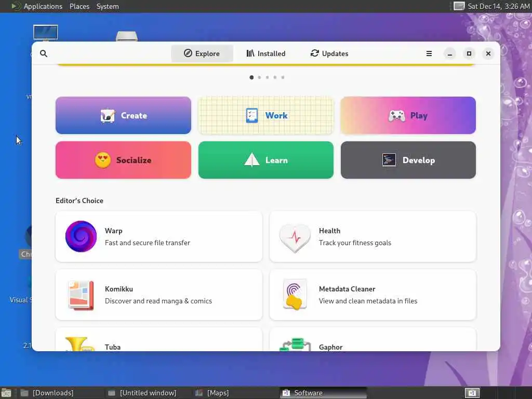
Task: Select the "Fast and secure file transfer" description
Action: [147, 243]
